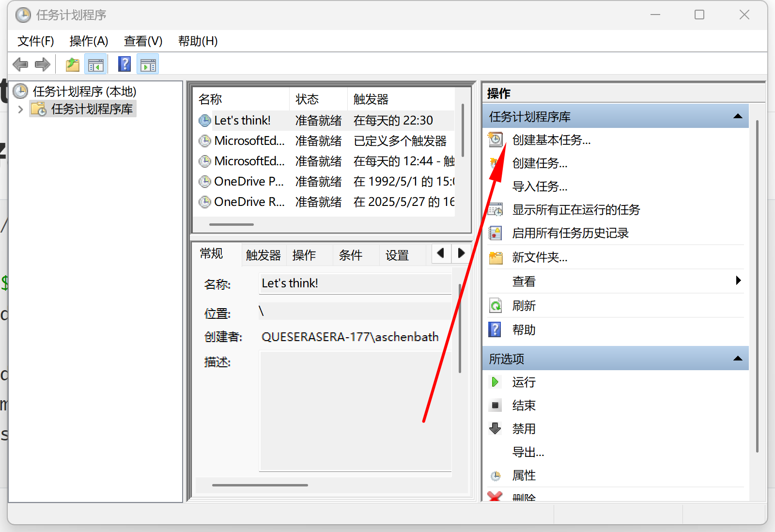Collapse the 所选项 actions section
The image size is (775, 532).
click(x=738, y=359)
